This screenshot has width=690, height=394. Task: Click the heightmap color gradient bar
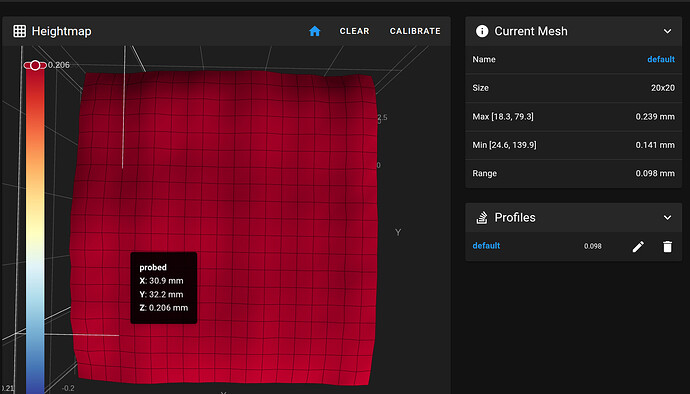(x=35, y=231)
